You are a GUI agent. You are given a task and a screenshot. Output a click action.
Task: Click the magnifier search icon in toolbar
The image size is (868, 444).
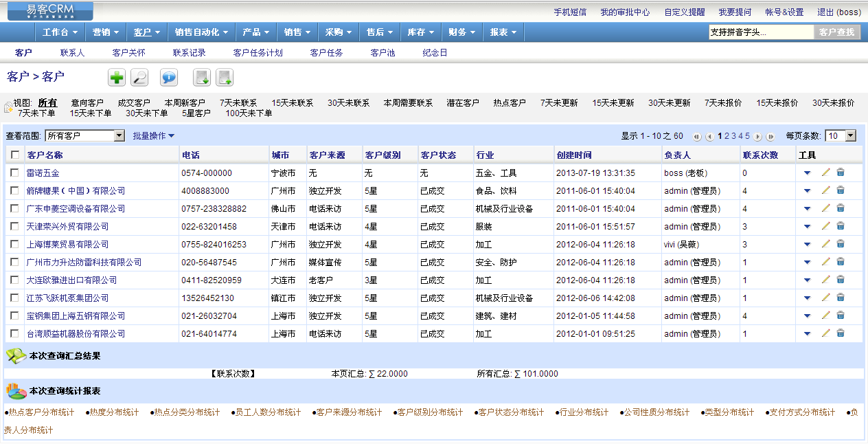(139, 78)
